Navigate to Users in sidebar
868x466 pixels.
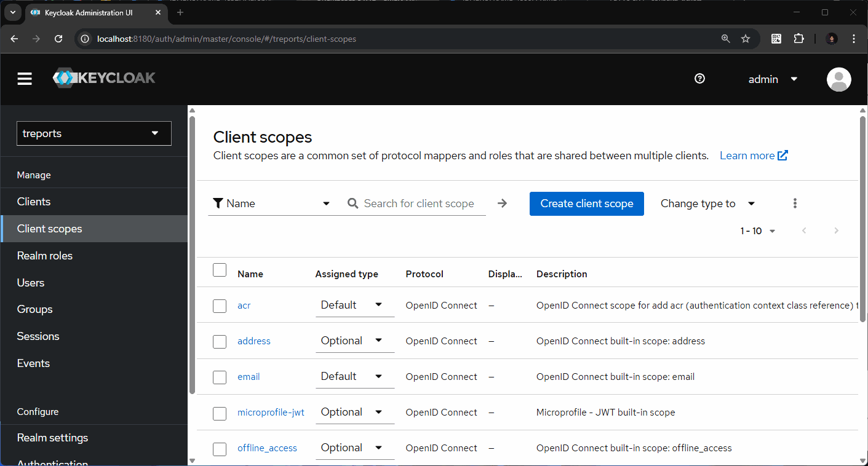tap(31, 283)
